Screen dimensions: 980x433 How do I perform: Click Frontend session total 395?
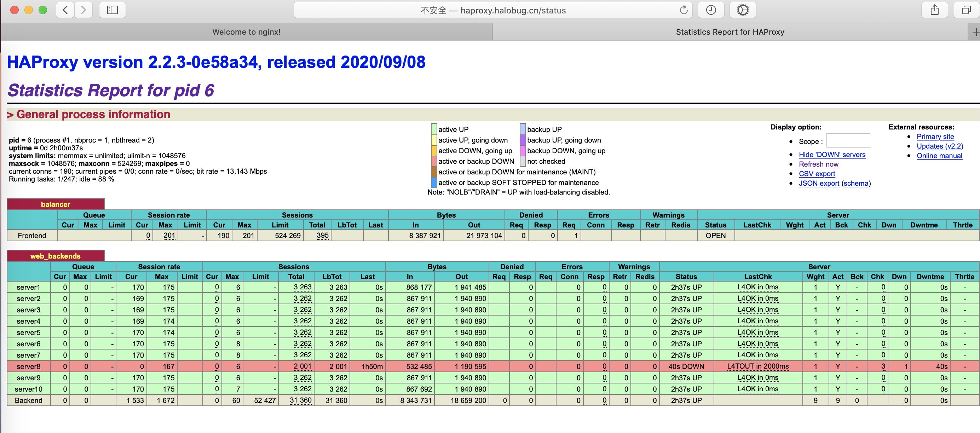pos(322,236)
